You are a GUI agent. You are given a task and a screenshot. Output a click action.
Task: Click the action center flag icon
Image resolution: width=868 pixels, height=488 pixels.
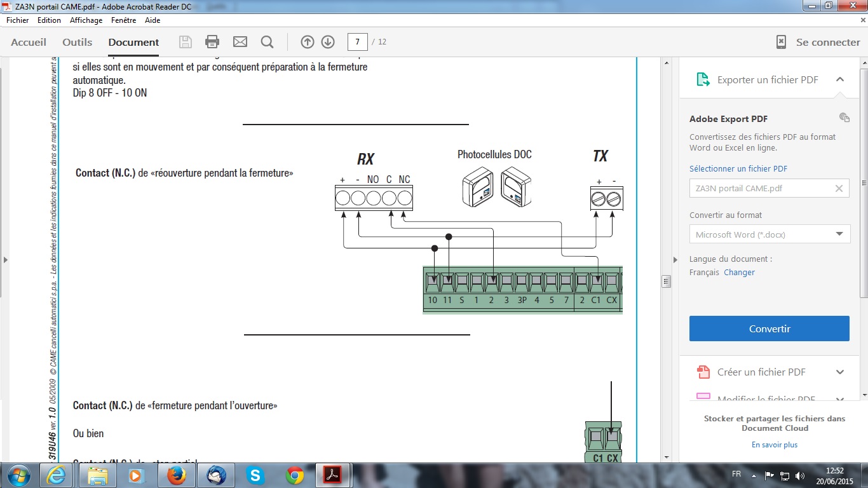click(x=769, y=475)
